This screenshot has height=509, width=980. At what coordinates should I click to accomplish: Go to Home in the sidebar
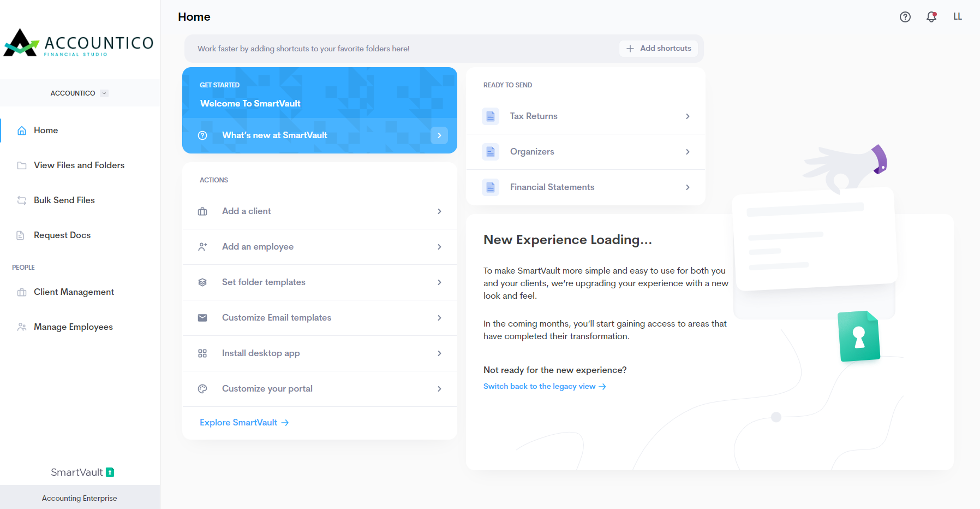pos(80,131)
